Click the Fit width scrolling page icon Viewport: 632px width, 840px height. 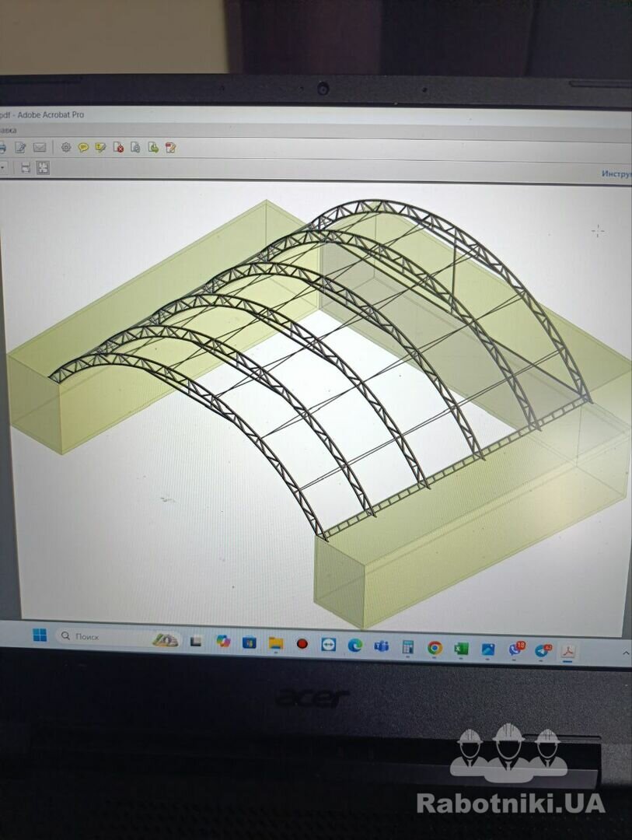[x=26, y=167]
